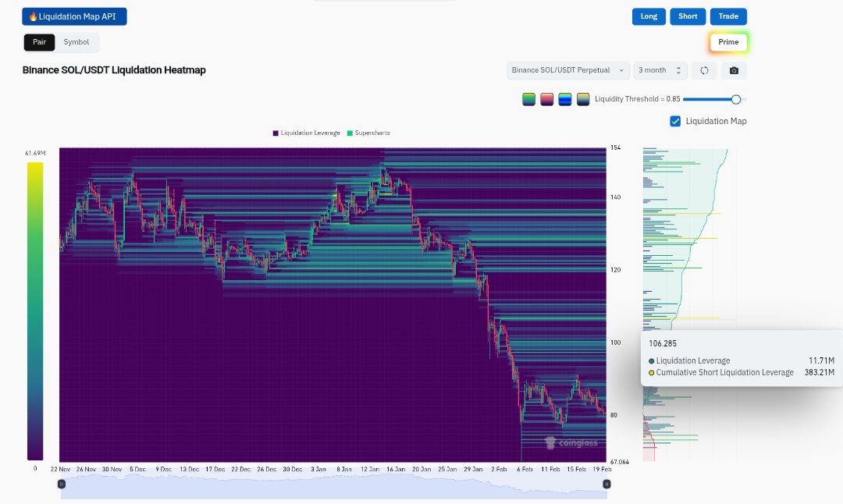Toggle Liquidation Leverage legend series
The height and width of the screenshot is (504, 843).
click(306, 133)
